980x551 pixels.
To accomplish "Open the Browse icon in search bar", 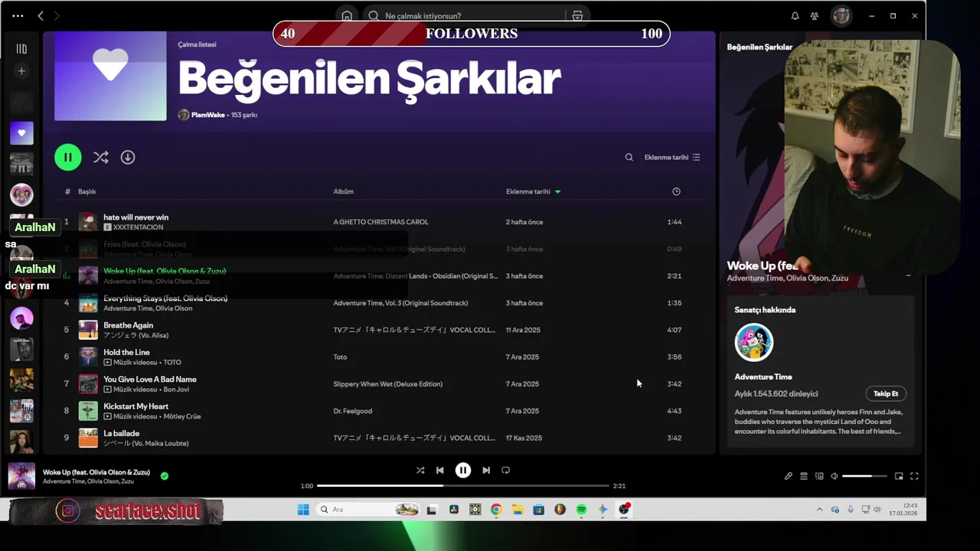I will [577, 16].
